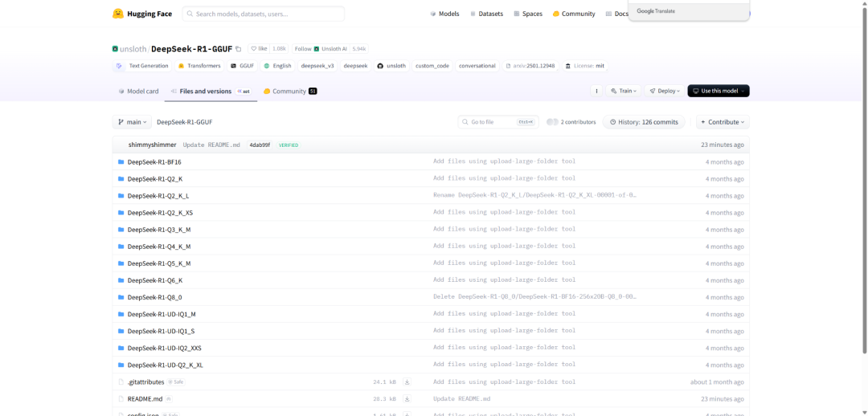This screenshot has height=416, width=868.
Task: Click the Google Translate popup label
Action: click(x=656, y=11)
